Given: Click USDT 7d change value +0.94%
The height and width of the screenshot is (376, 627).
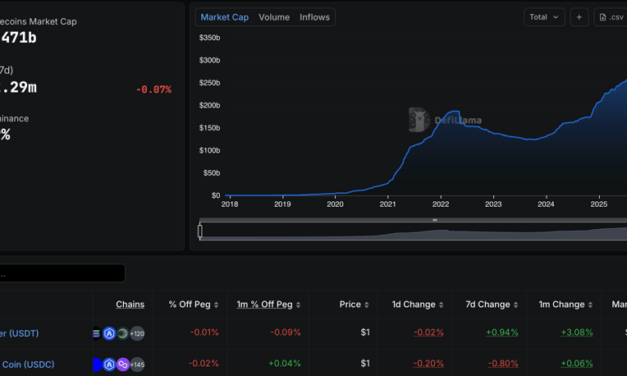Looking at the screenshot, I should pyautogui.click(x=502, y=332).
